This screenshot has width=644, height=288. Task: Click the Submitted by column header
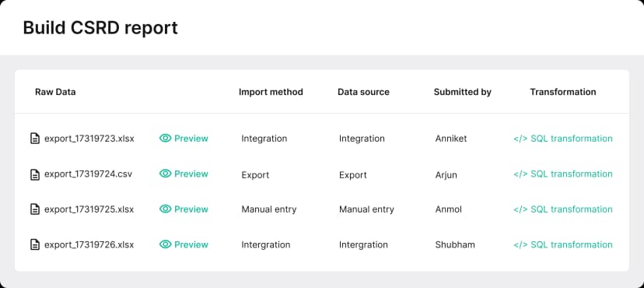(x=463, y=92)
